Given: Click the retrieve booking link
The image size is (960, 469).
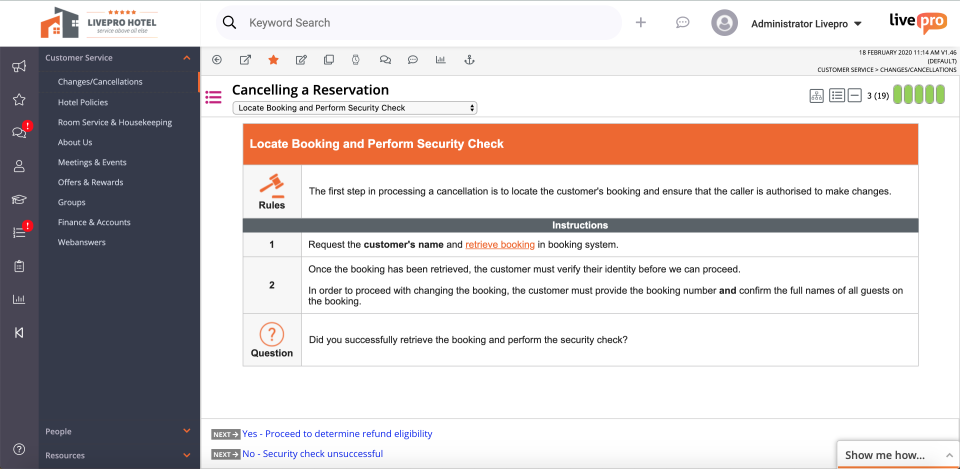Looking at the screenshot, I should 500,244.
